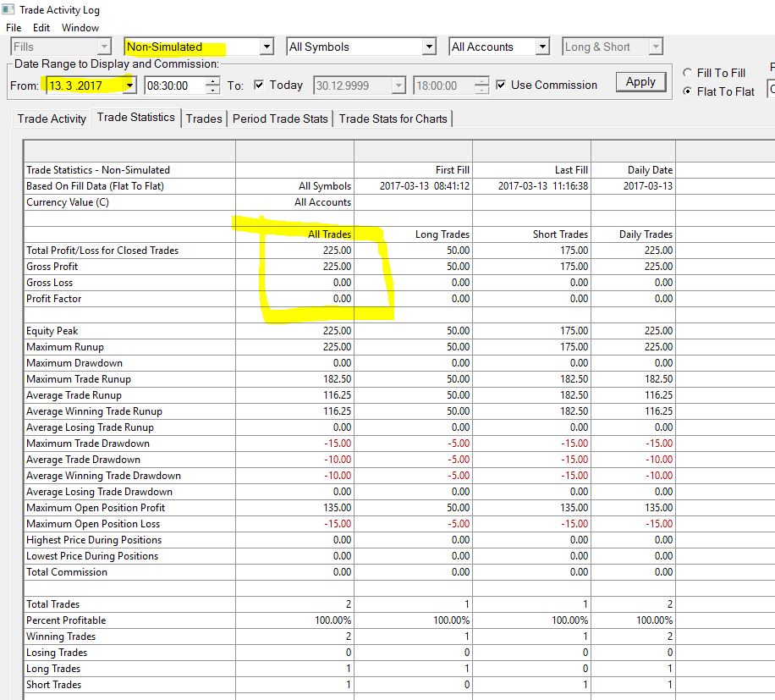Screen dimensions: 775x700
Task: Click the Apply button
Action: pyautogui.click(x=640, y=81)
